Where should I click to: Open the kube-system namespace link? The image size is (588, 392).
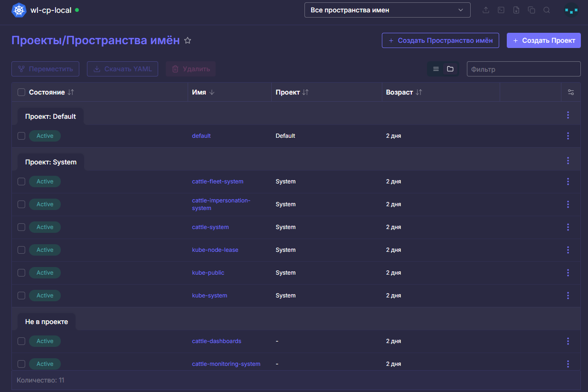pyautogui.click(x=209, y=296)
